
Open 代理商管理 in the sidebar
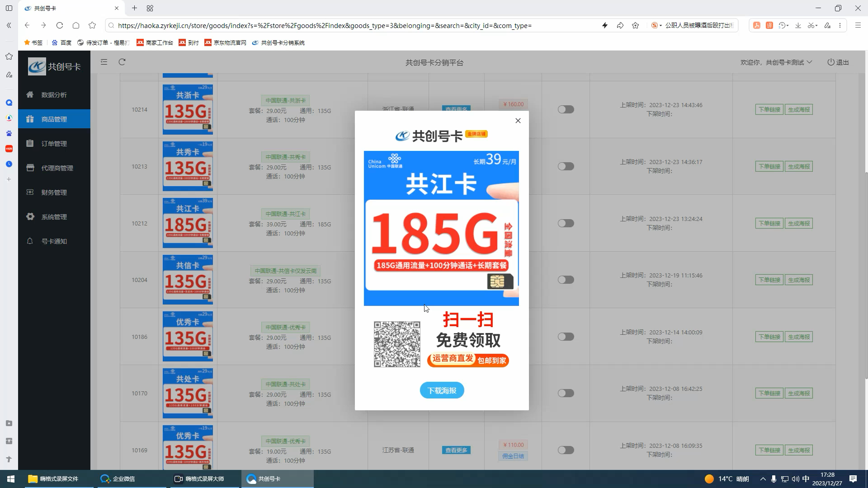pos(54,168)
